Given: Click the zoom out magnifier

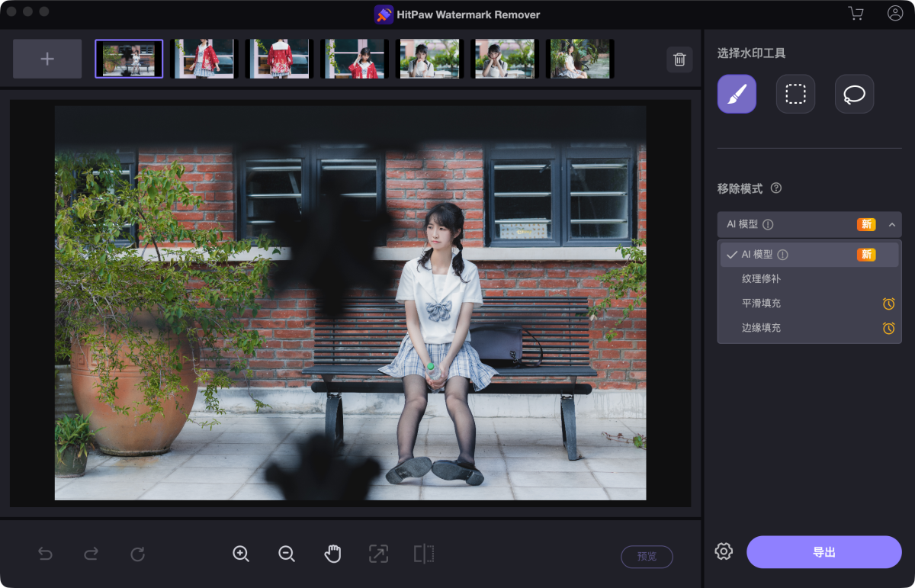Looking at the screenshot, I should [x=287, y=554].
